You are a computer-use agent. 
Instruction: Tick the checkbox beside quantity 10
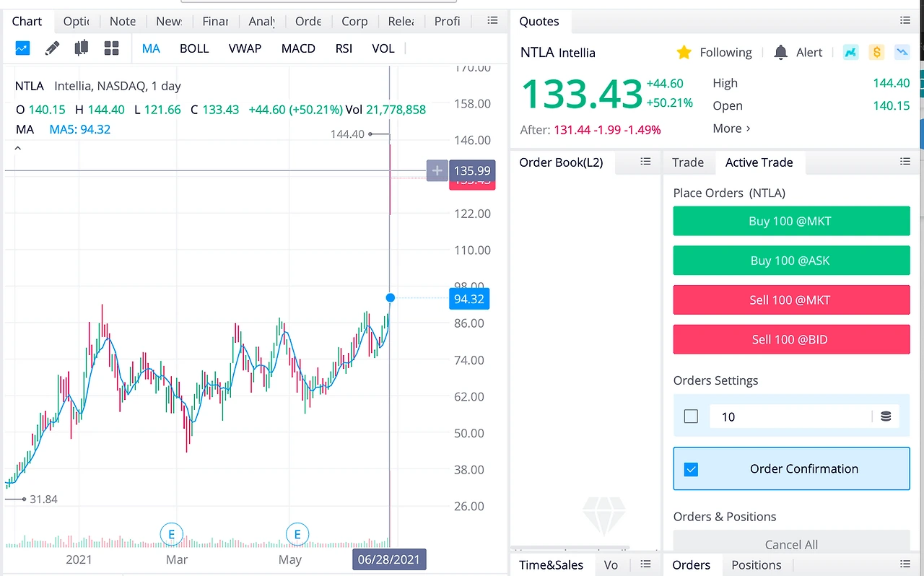691,416
